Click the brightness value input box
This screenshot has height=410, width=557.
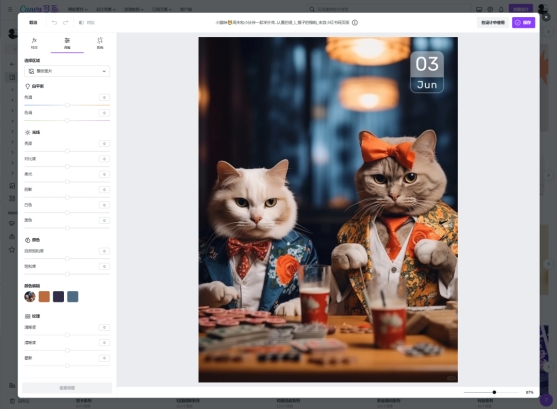click(104, 144)
